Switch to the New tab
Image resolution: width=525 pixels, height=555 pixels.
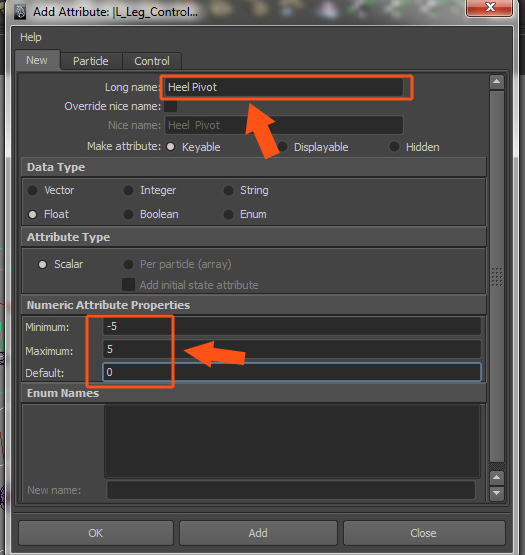click(x=37, y=60)
